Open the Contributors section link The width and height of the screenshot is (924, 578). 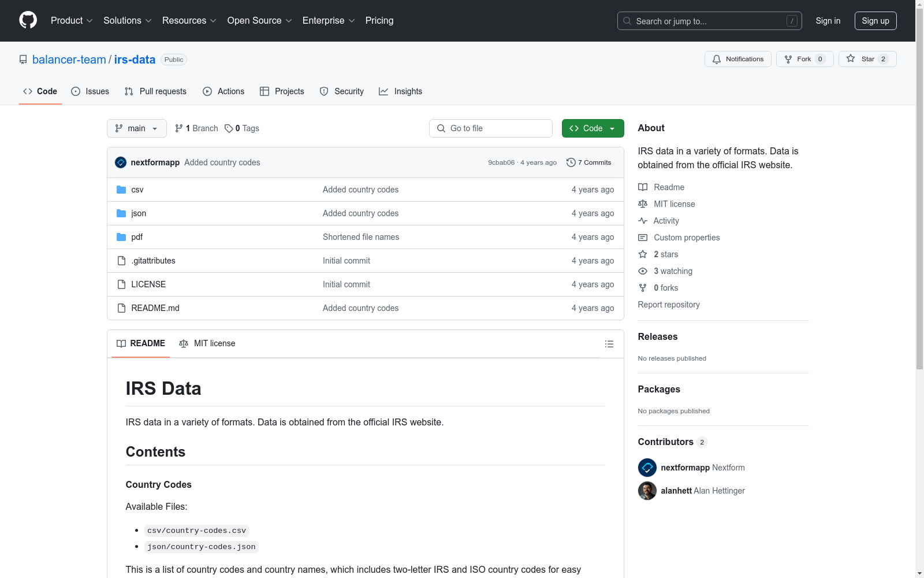point(673,442)
